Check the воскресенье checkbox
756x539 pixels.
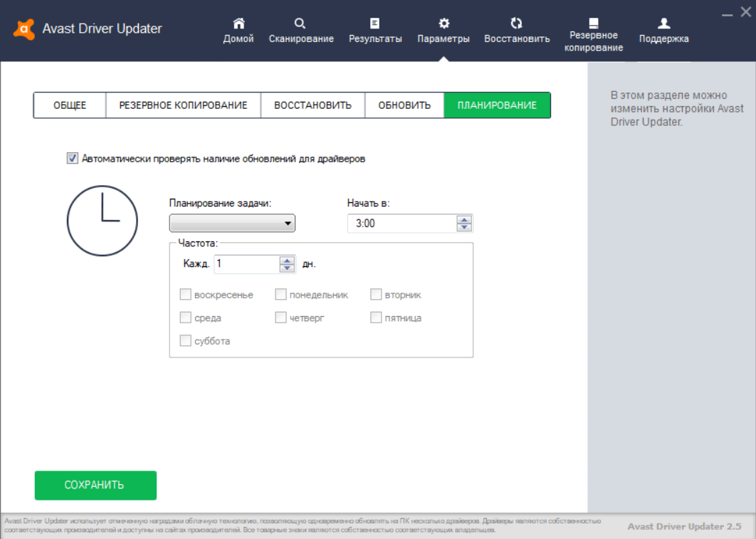click(186, 294)
